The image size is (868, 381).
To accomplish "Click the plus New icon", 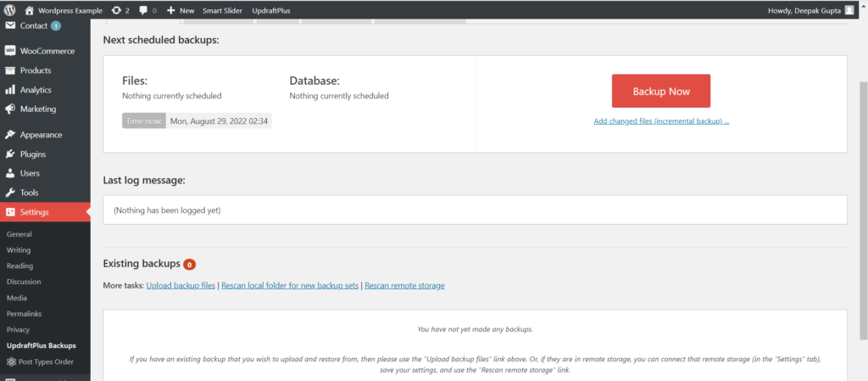I will tap(171, 10).
